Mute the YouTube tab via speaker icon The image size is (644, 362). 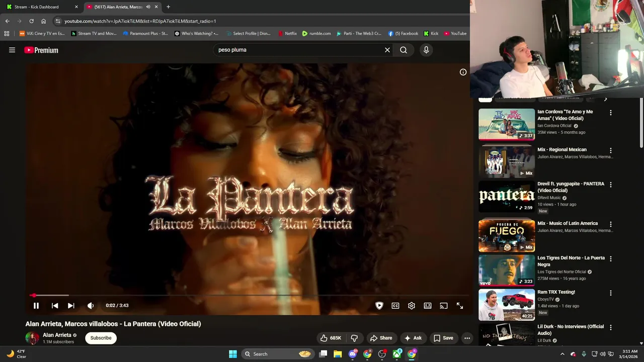148,7
